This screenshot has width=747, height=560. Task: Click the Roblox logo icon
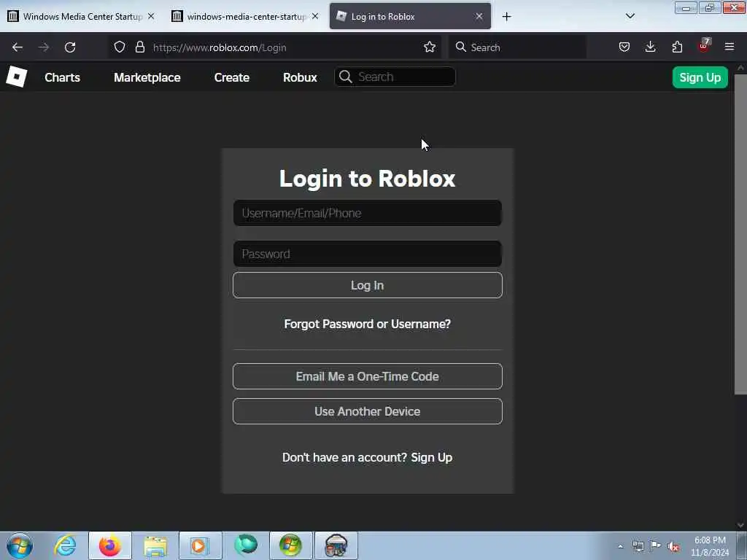click(16, 77)
